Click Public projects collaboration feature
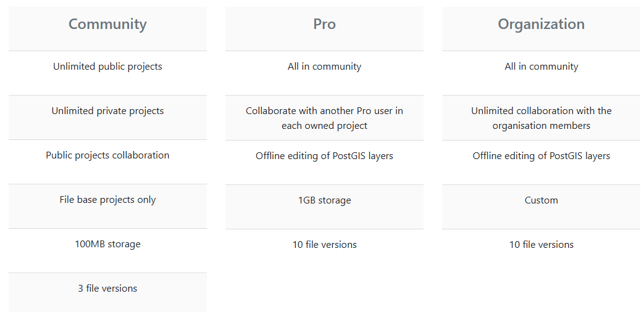The width and height of the screenshot is (644, 312). click(x=107, y=155)
